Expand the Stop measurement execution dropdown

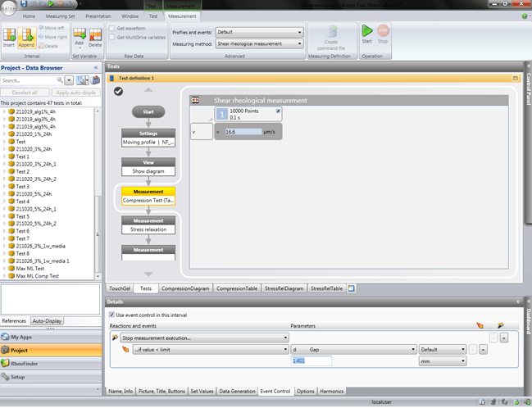pos(284,337)
